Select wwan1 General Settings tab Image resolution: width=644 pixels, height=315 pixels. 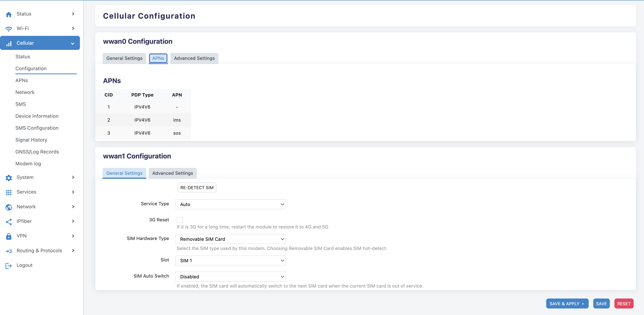(x=124, y=173)
